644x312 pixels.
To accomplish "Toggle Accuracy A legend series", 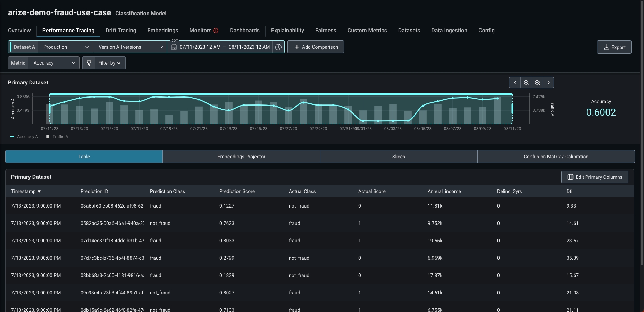I will (24, 137).
